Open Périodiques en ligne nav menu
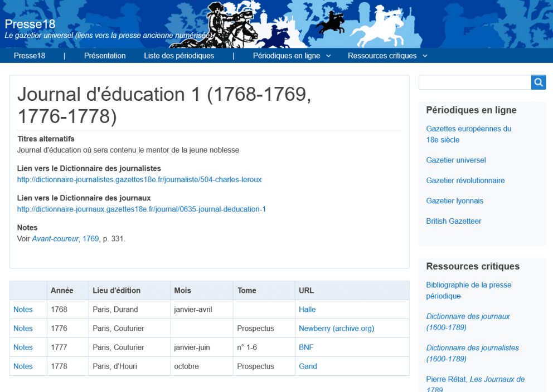This screenshot has width=553, height=392. [287, 56]
